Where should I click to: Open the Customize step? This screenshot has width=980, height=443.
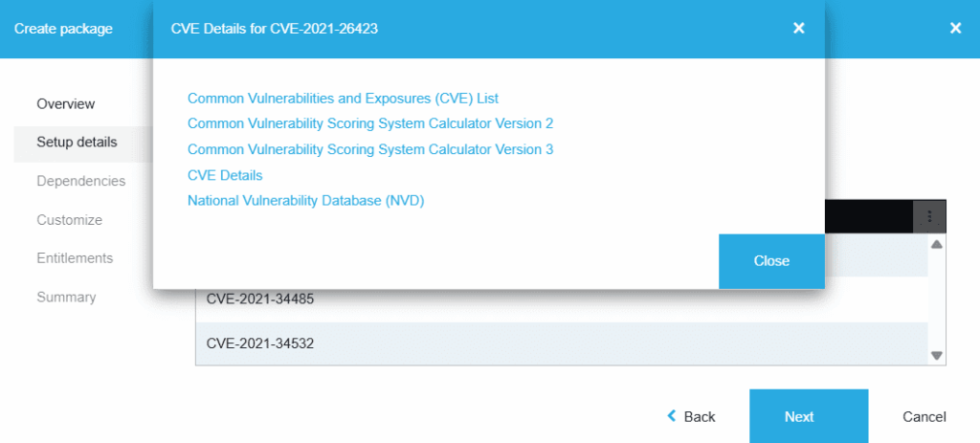click(x=69, y=220)
